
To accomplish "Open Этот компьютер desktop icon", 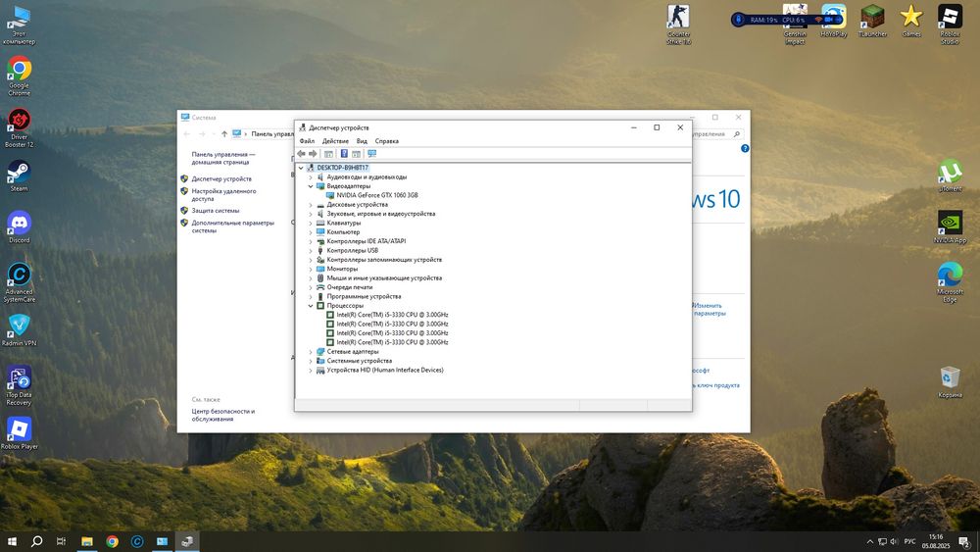I will click(x=20, y=25).
